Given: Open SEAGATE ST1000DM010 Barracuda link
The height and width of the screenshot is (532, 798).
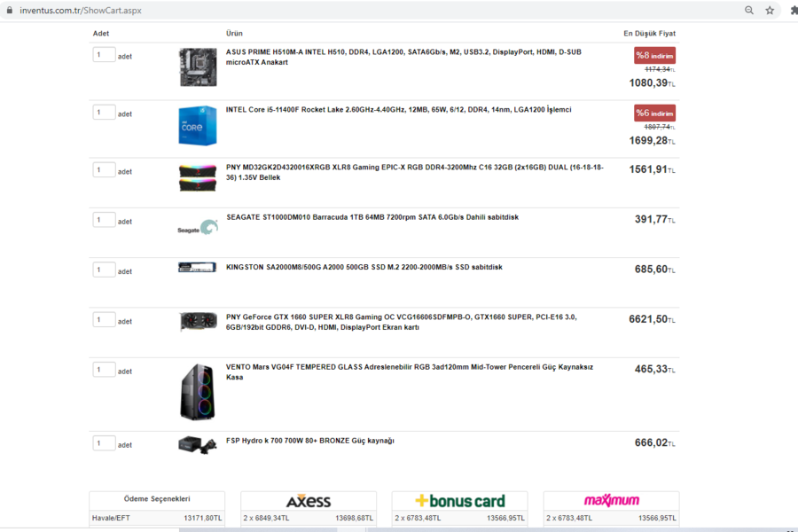Looking at the screenshot, I should [x=372, y=217].
